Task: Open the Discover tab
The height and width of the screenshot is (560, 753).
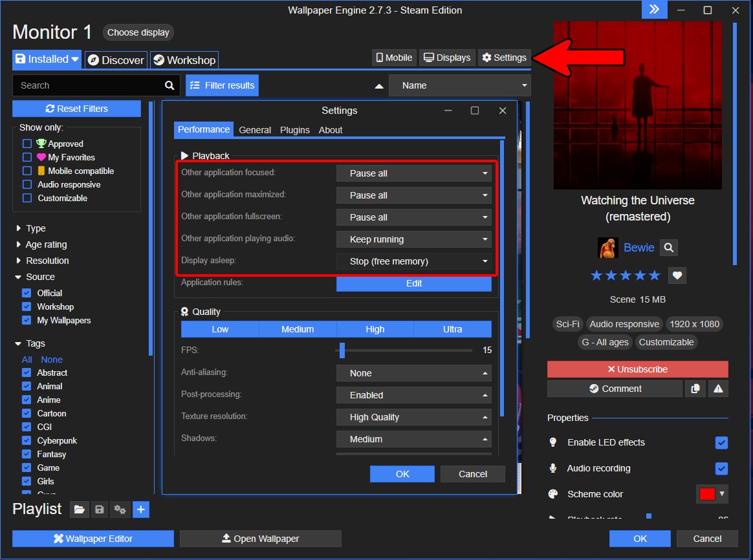Action: pyautogui.click(x=116, y=60)
